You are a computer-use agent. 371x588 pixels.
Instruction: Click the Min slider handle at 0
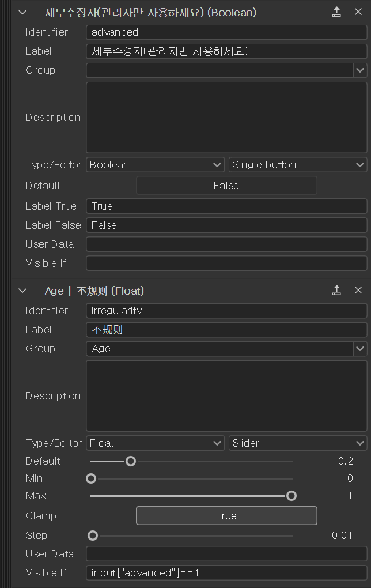91,478
